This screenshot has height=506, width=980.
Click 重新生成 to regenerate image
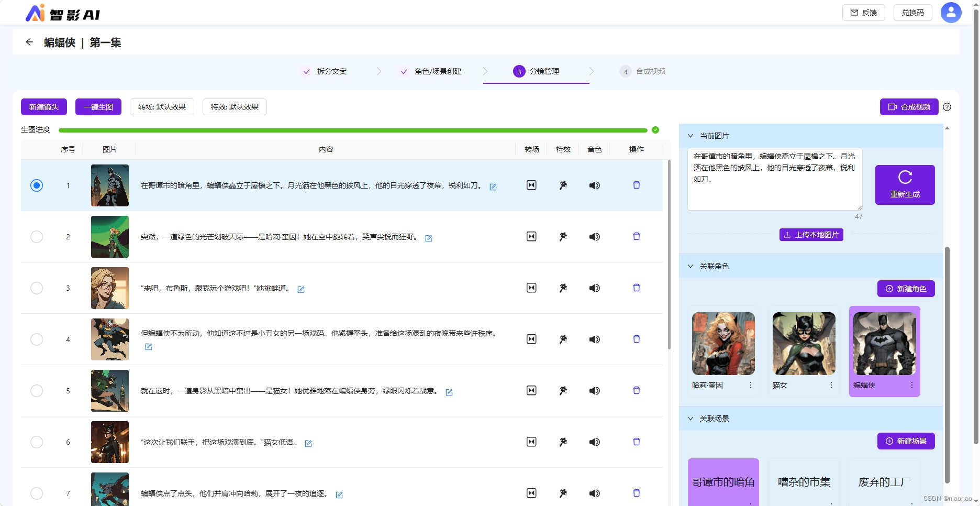click(905, 185)
